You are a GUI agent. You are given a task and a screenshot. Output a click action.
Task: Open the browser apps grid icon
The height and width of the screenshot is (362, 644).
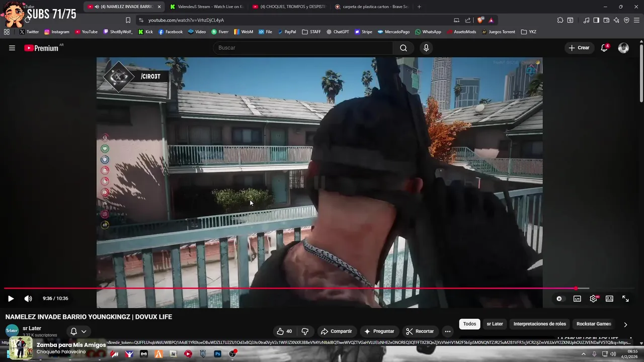click(7, 32)
